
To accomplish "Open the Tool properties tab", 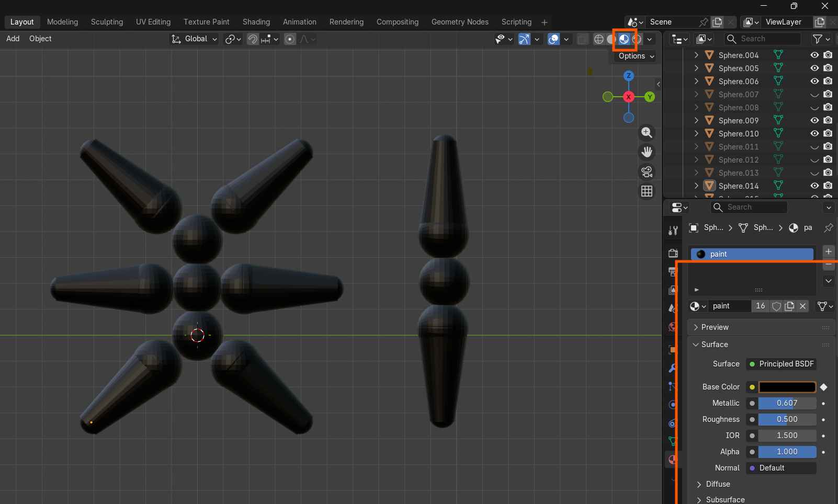I will (673, 231).
